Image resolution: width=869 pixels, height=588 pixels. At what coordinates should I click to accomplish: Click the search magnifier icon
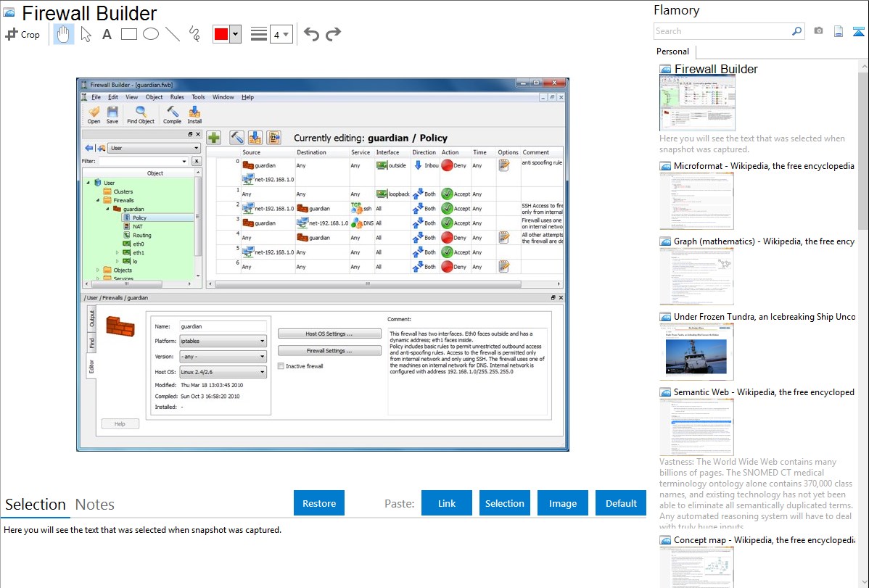click(797, 31)
